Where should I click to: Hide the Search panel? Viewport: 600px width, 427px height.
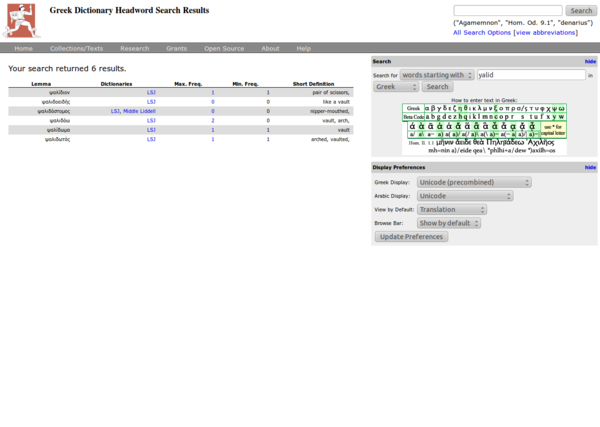pos(590,61)
